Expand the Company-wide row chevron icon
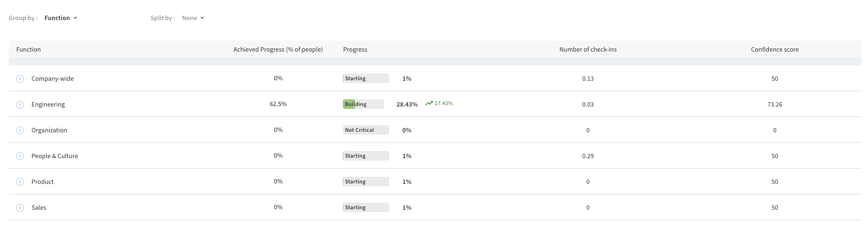 pos(20,79)
